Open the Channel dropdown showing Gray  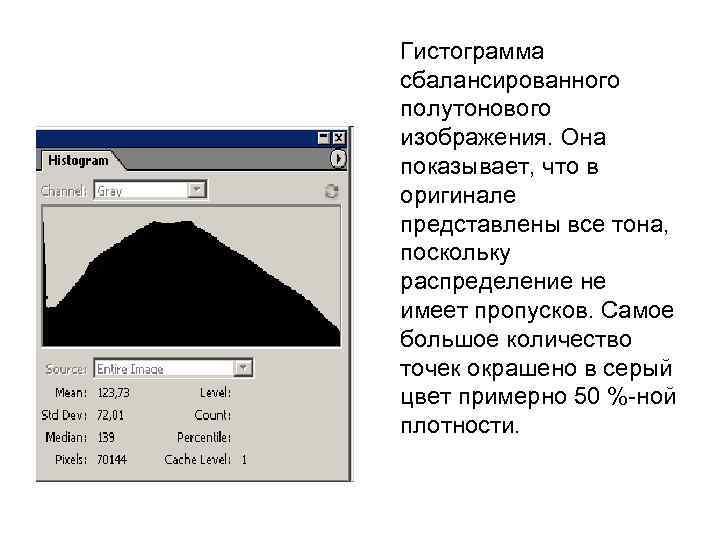point(150,191)
